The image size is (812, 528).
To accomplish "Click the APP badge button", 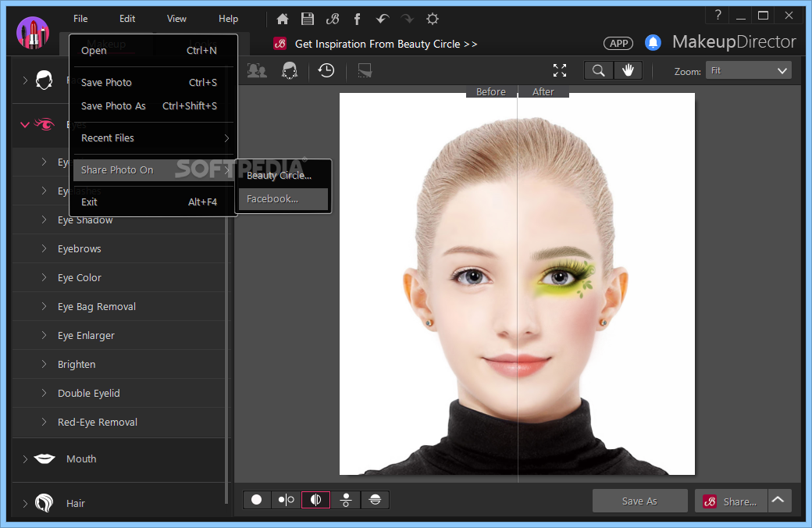I will point(618,44).
